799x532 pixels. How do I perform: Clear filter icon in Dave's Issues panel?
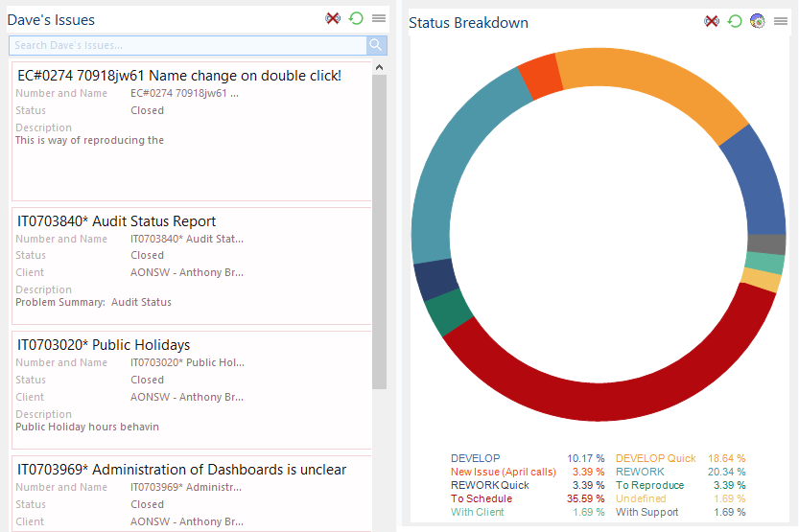pos(333,19)
